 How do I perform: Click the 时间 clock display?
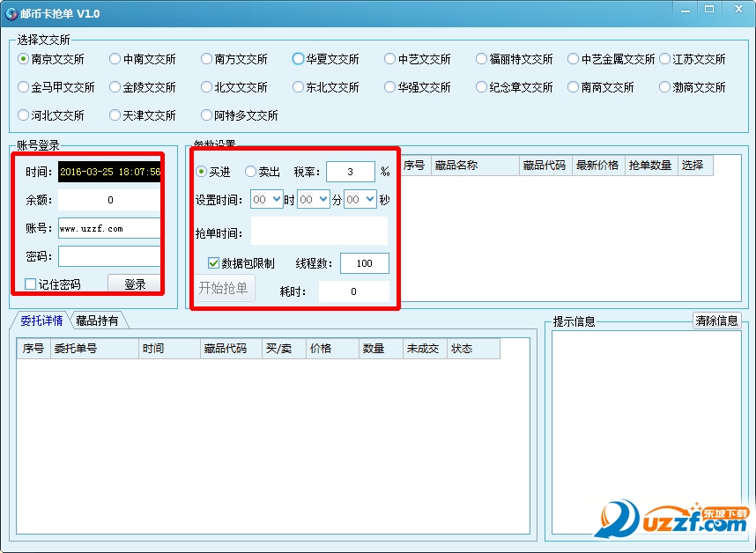point(109,172)
